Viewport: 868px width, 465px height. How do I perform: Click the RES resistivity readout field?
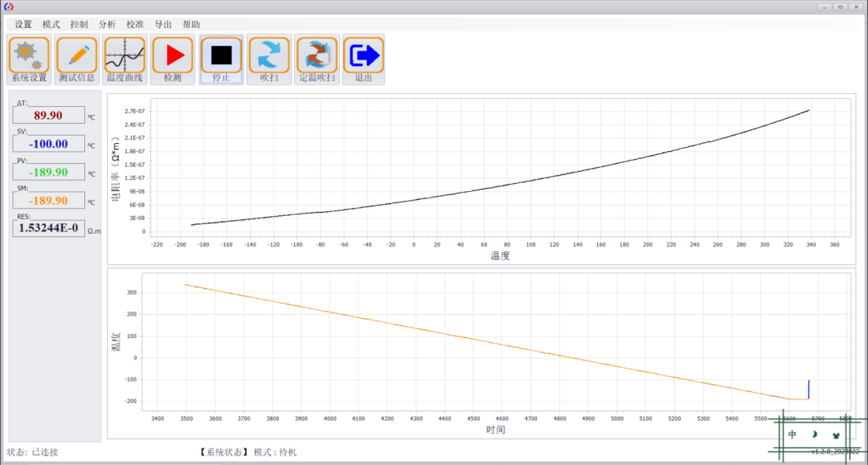coord(49,228)
